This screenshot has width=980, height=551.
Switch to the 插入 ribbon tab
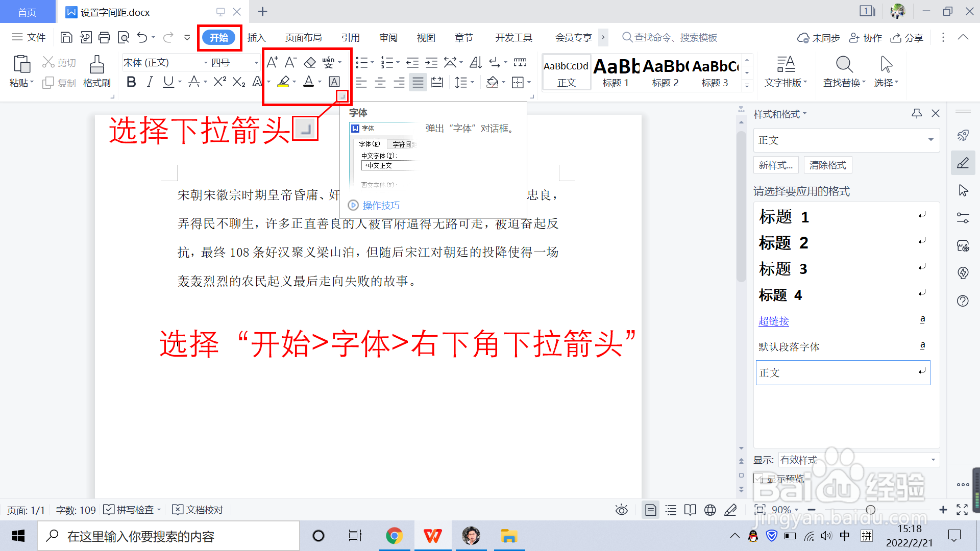pyautogui.click(x=256, y=37)
